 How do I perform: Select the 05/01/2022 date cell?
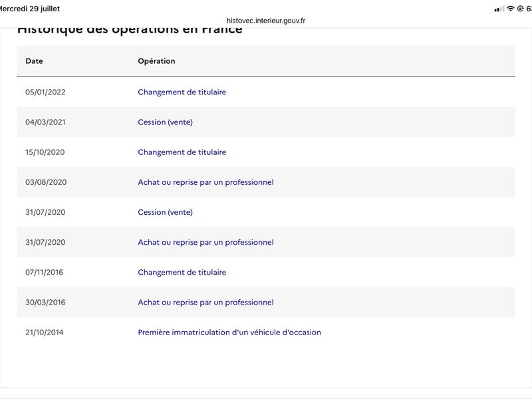tap(45, 92)
